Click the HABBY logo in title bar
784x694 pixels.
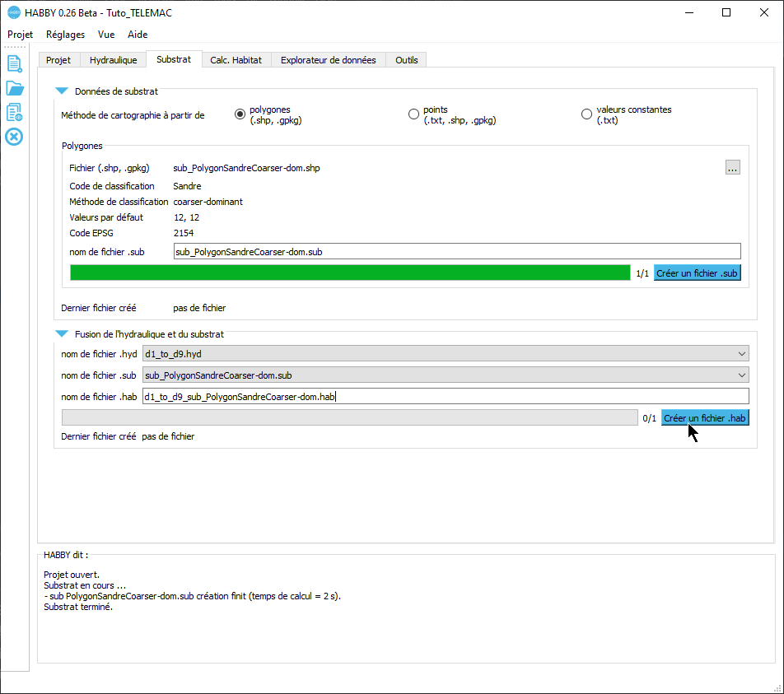tap(13, 13)
